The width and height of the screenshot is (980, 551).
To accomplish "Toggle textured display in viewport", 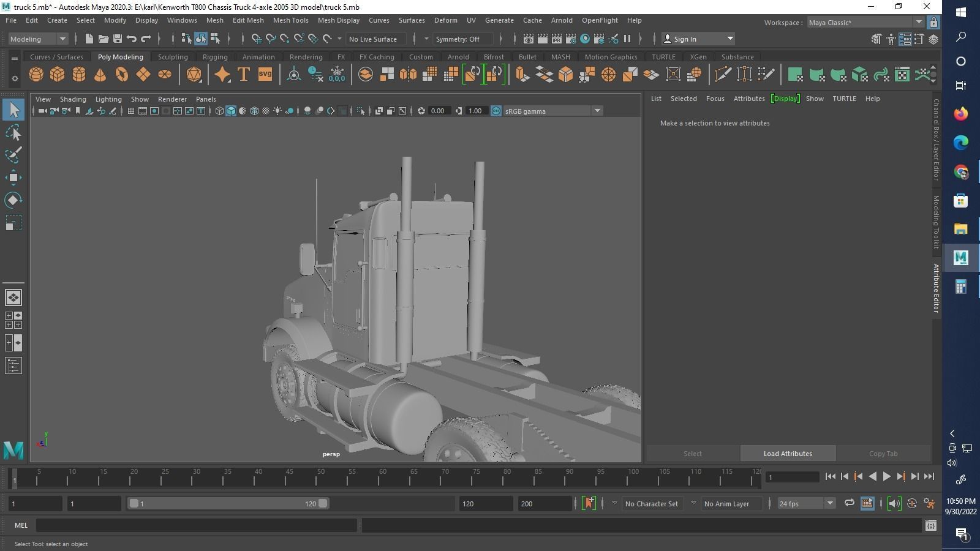I will coord(266,111).
